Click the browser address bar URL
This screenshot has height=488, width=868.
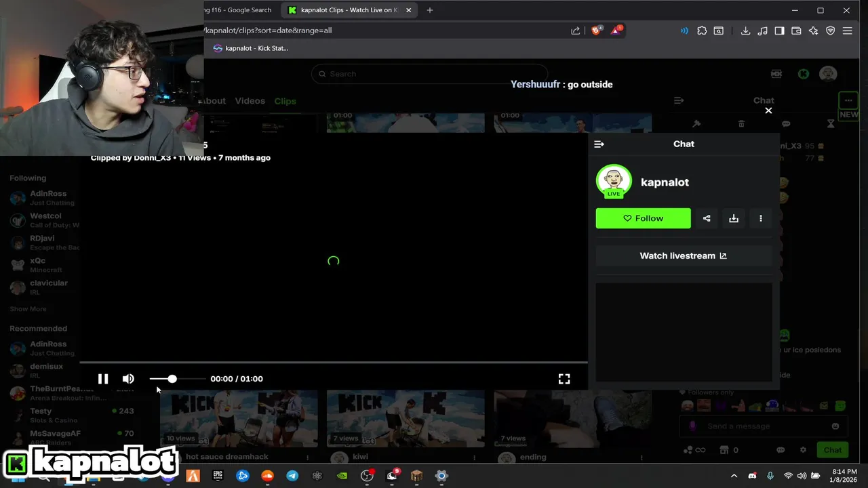[269, 30]
